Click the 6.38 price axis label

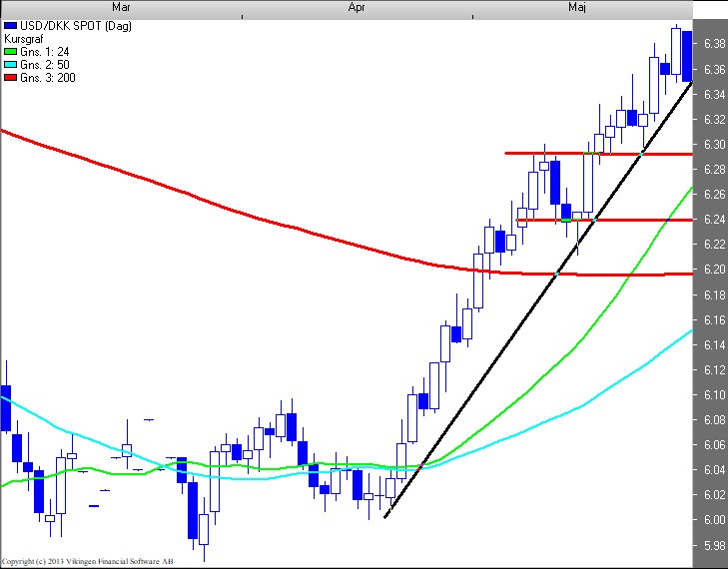pyautogui.click(x=715, y=44)
